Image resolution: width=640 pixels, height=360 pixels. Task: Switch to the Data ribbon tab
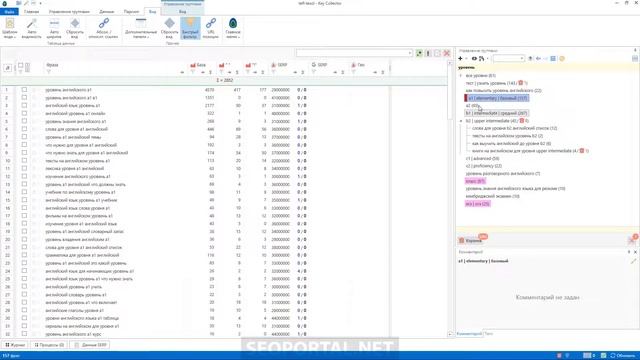click(x=107, y=11)
